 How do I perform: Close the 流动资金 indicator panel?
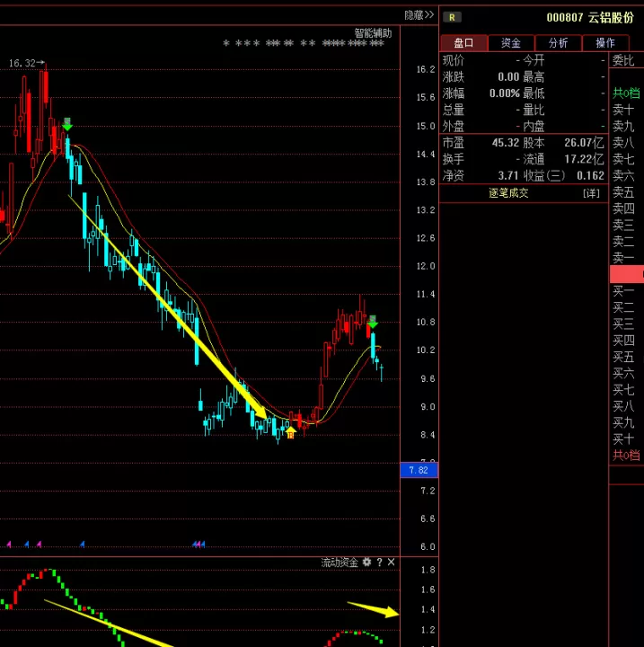[391, 562]
